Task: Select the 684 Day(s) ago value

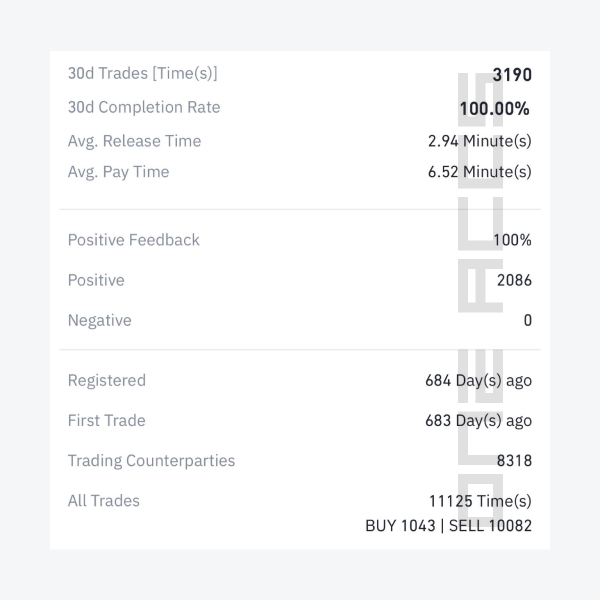Action: (x=479, y=381)
